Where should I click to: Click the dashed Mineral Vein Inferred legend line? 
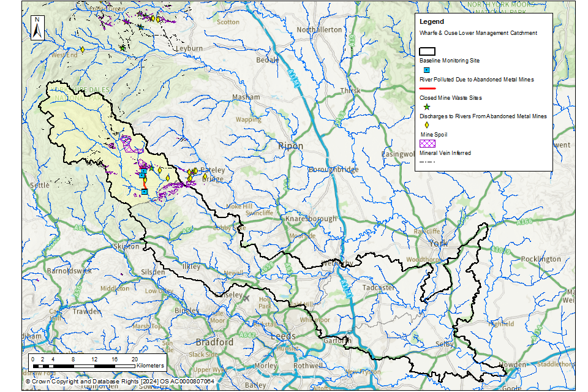pos(427,162)
